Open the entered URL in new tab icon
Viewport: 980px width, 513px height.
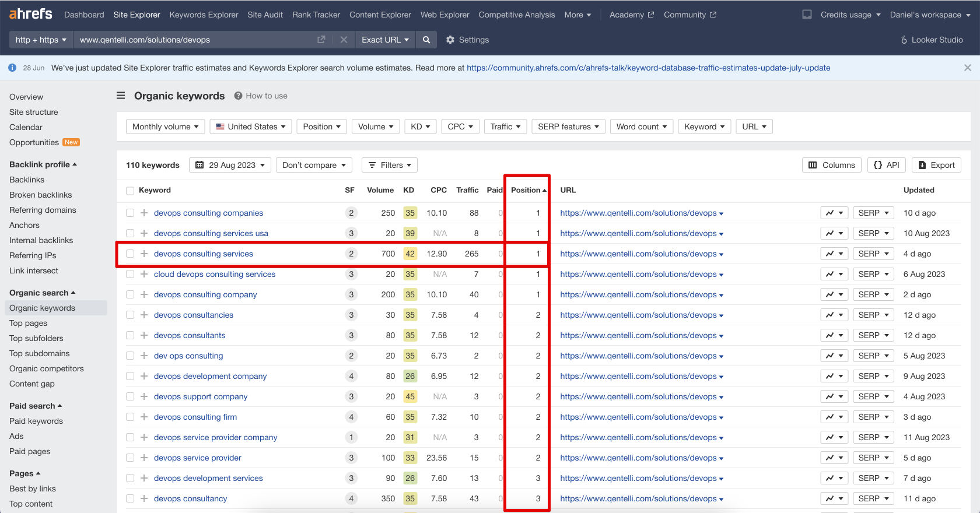(x=321, y=40)
